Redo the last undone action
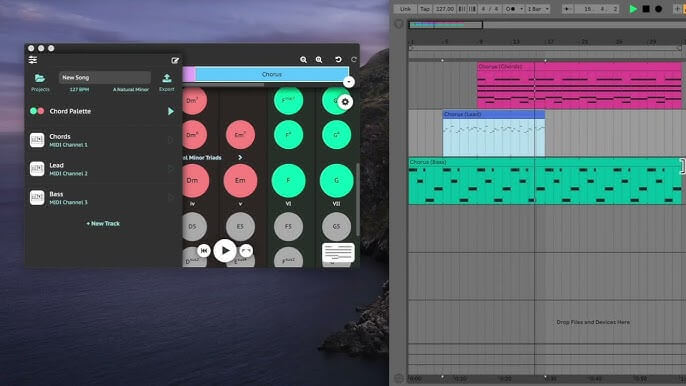Image resolution: width=686 pixels, height=386 pixels. (354, 59)
